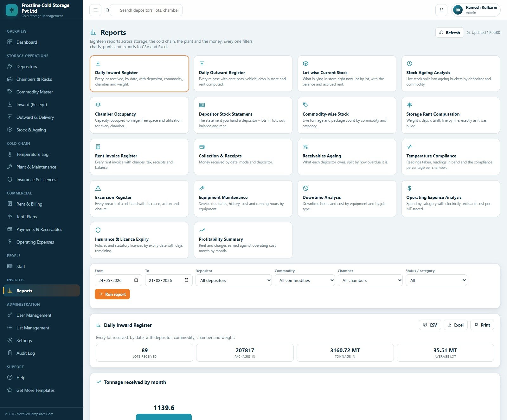Open the Operating Expense Analysis card
The height and width of the screenshot is (420, 507).
pyautogui.click(x=451, y=199)
